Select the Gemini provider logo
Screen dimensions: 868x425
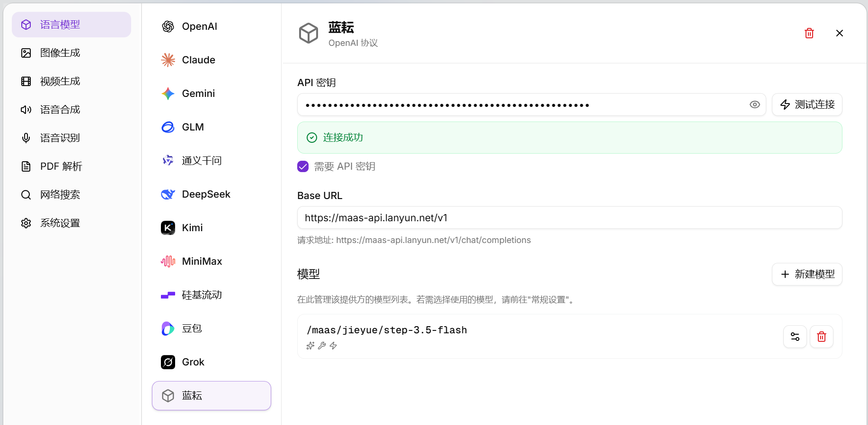[x=168, y=94]
